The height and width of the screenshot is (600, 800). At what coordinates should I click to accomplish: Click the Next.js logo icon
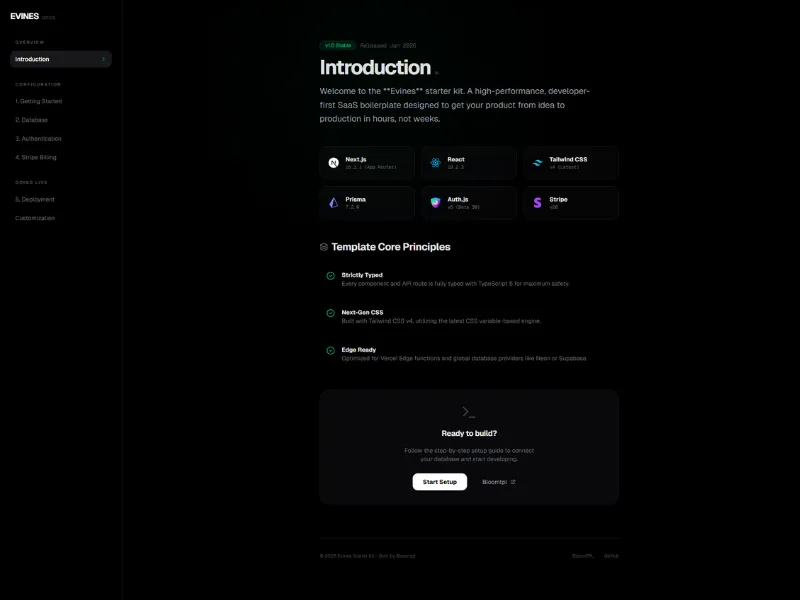(333, 163)
